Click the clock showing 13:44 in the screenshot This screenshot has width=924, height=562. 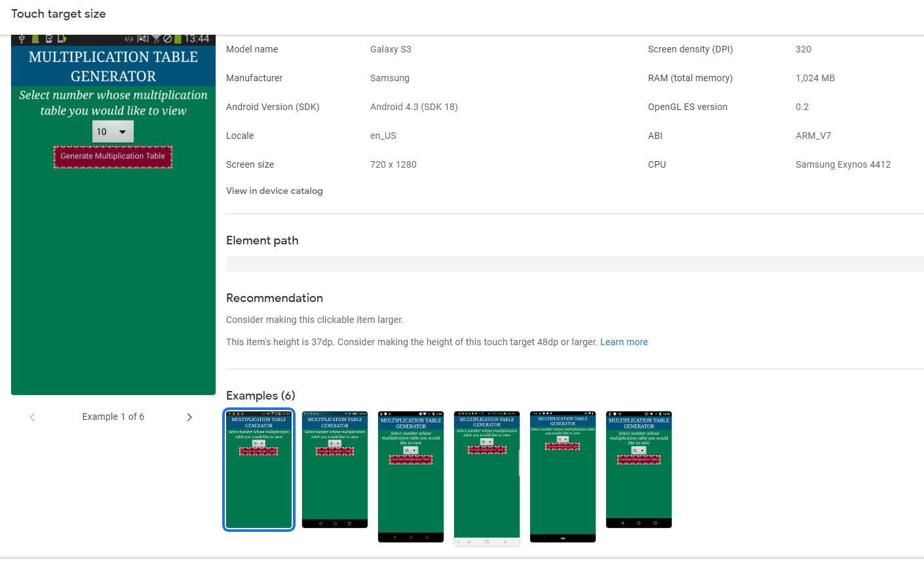[x=197, y=39]
